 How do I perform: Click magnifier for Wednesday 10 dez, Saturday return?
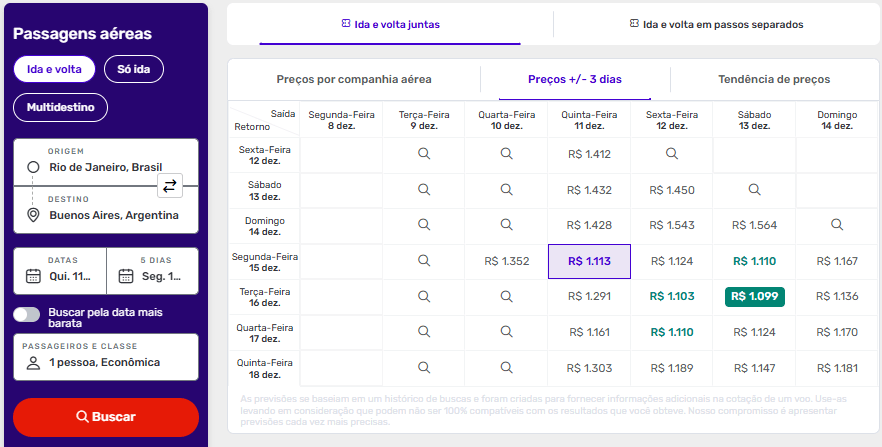click(507, 189)
